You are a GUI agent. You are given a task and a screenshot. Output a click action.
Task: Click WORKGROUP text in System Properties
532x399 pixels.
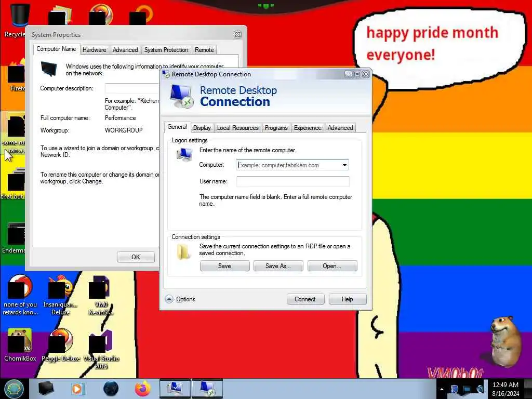(x=124, y=130)
